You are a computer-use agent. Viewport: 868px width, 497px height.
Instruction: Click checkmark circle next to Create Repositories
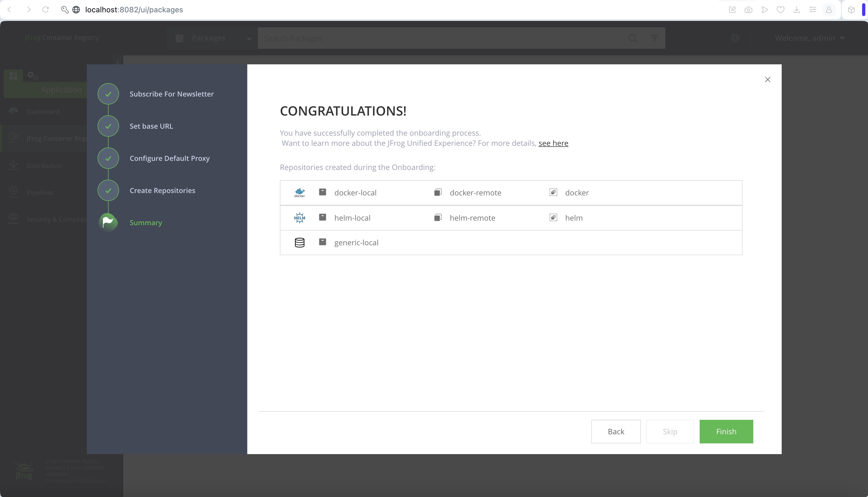(108, 191)
